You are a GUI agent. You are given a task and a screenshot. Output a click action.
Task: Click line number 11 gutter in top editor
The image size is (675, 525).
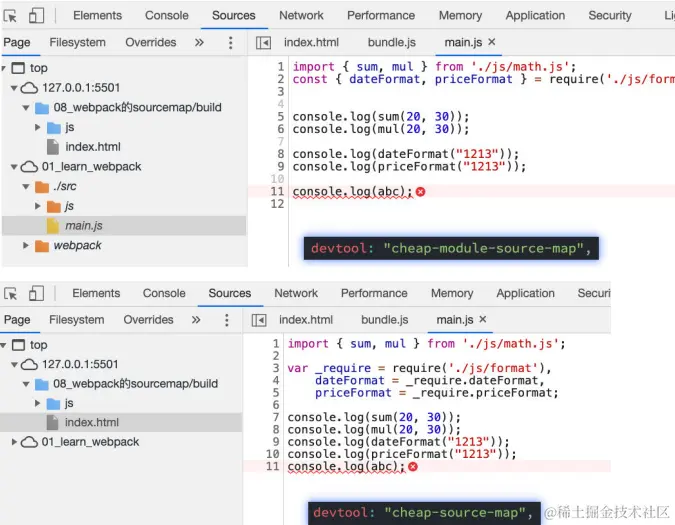(x=277, y=191)
